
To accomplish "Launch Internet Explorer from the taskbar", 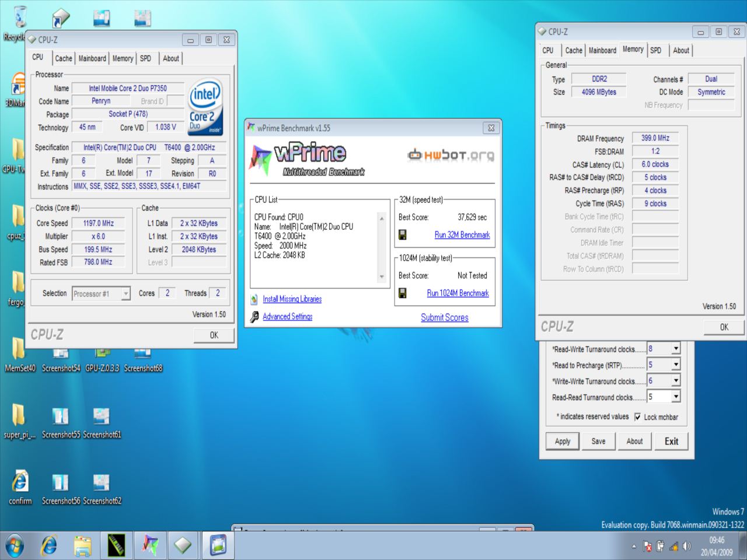I will pyautogui.click(x=49, y=546).
